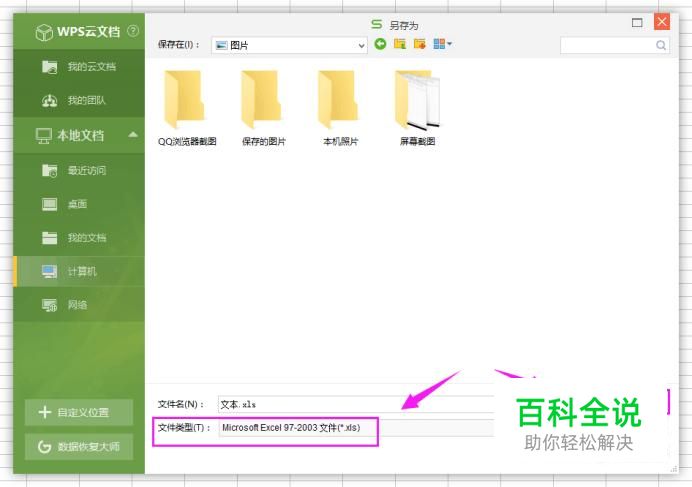The image size is (692, 487).
Task: Open the WPS cloud documents help icon
Action: pyautogui.click(x=133, y=31)
